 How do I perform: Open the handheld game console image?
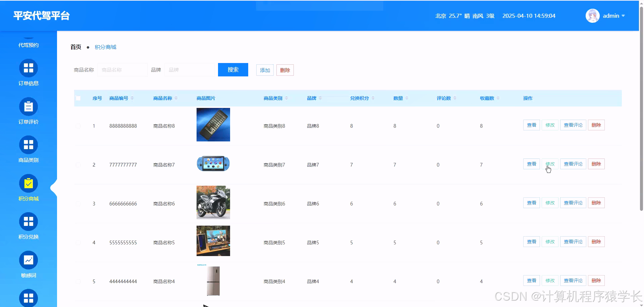[213, 164]
